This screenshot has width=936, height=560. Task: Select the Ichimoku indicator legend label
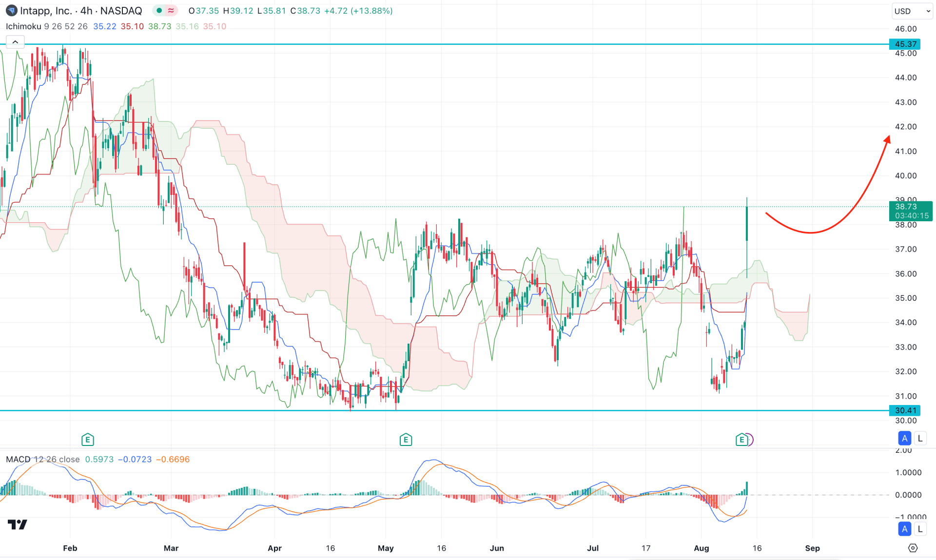pos(23,26)
